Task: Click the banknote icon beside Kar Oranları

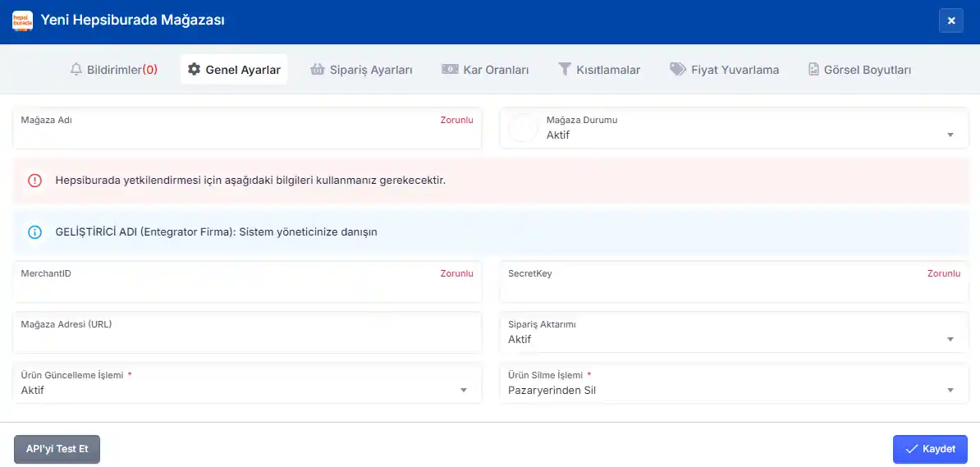Action: click(450, 69)
